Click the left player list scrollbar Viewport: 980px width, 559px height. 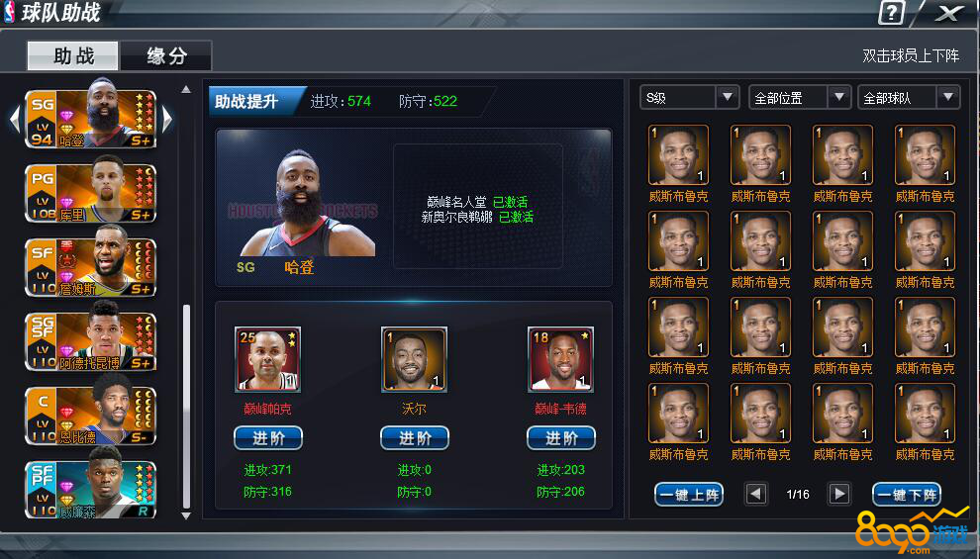click(186, 406)
